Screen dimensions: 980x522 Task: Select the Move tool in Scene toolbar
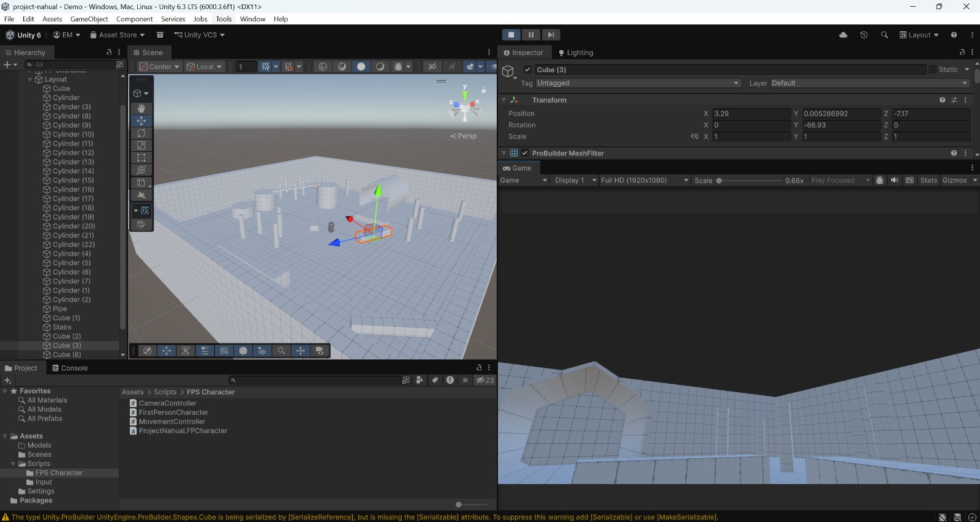pyautogui.click(x=141, y=121)
